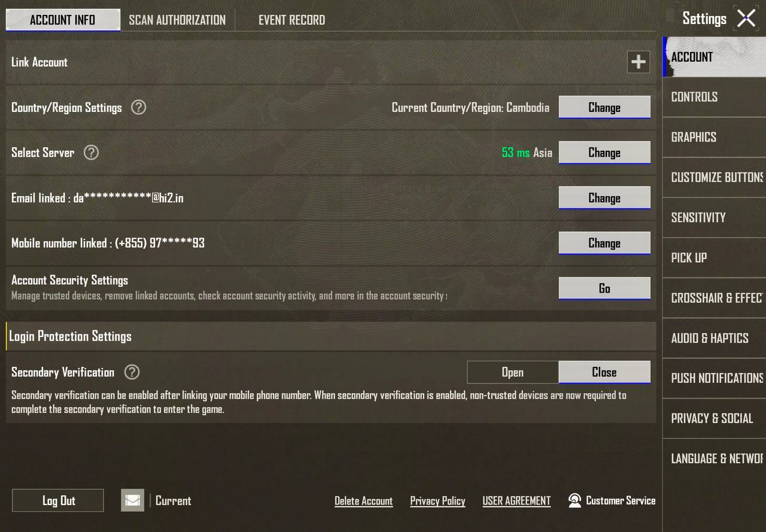Viewport: 766px width, 532px height.
Task: Click the 'Link Account' row label
Action: coord(39,62)
